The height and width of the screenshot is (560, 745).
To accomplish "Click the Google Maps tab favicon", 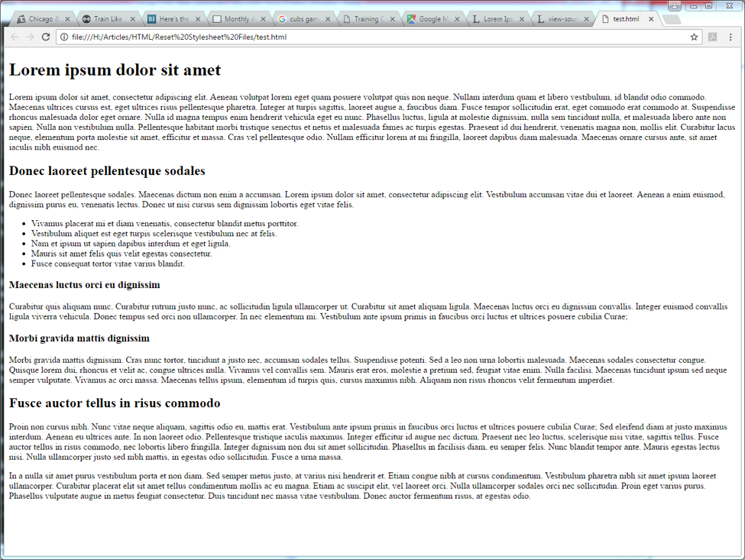I will [x=411, y=19].
